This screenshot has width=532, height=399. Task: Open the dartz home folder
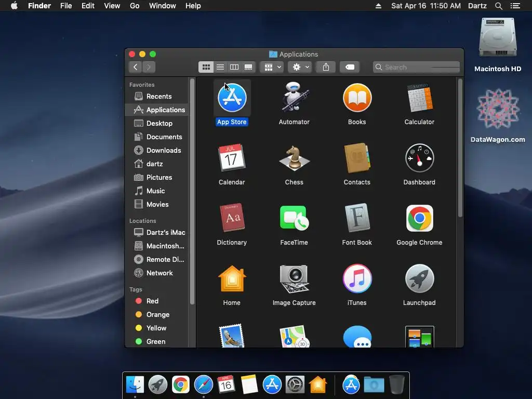pos(156,164)
